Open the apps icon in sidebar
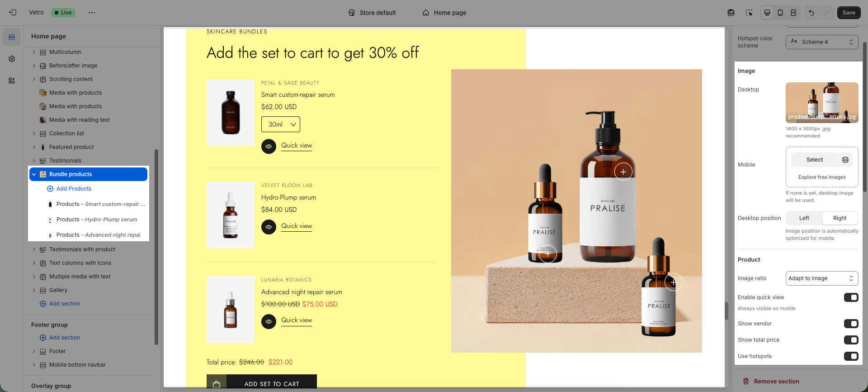The width and height of the screenshot is (868, 392). point(12,81)
